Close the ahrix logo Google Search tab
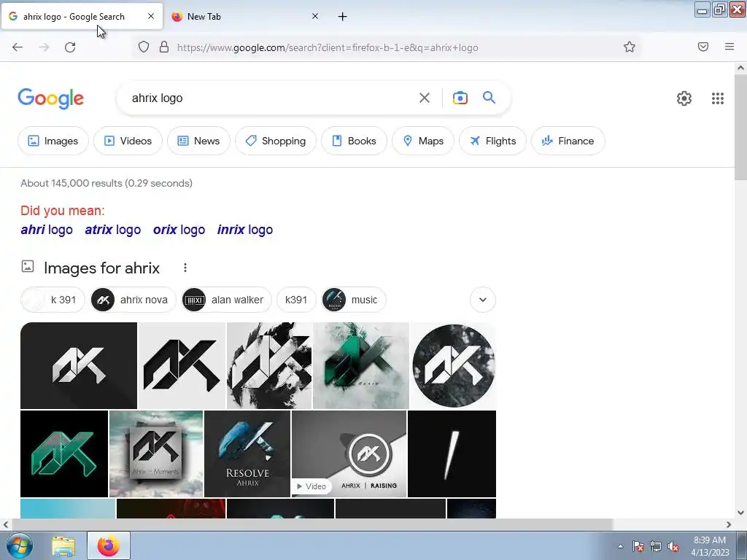Image resolution: width=747 pixels, height=560 pixels. coord(150,16)
